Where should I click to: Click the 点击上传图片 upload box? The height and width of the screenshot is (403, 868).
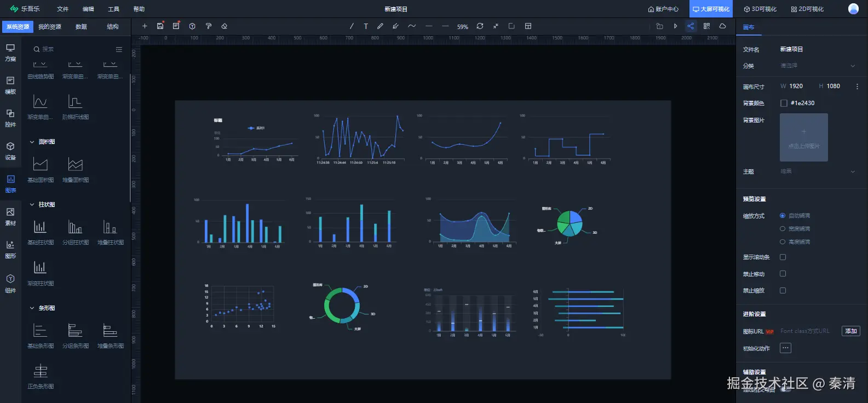tap(804, 137)
